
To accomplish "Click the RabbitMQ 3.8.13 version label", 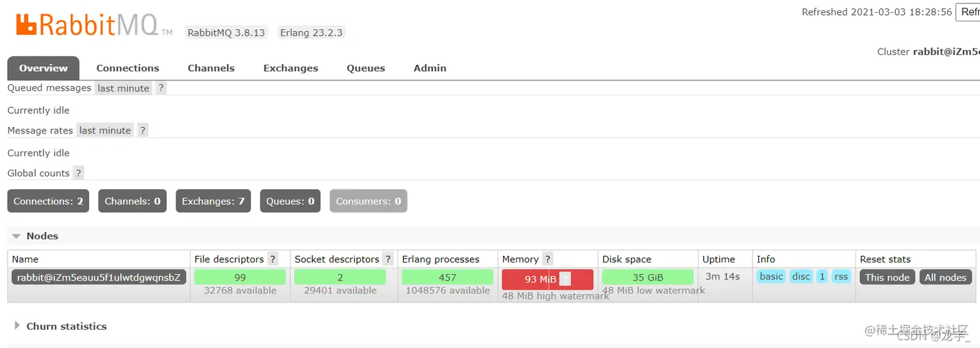I will (x=226, y=32).
